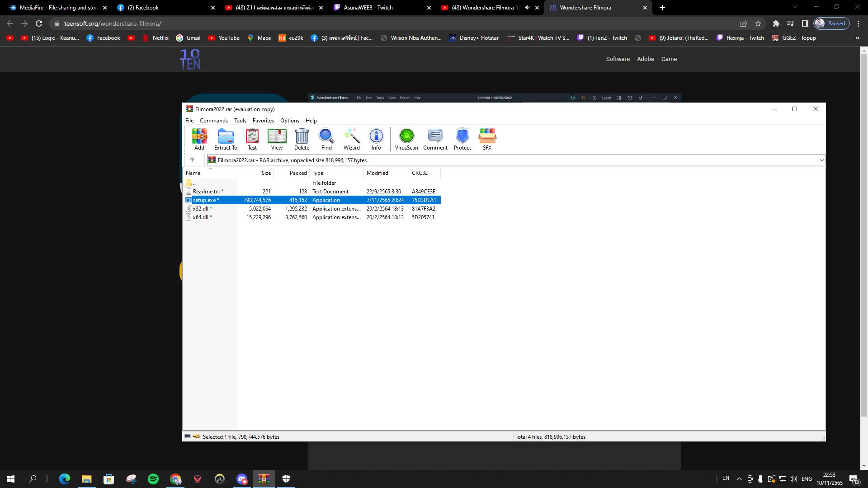Run the Test archive tool

coord(252,139)
